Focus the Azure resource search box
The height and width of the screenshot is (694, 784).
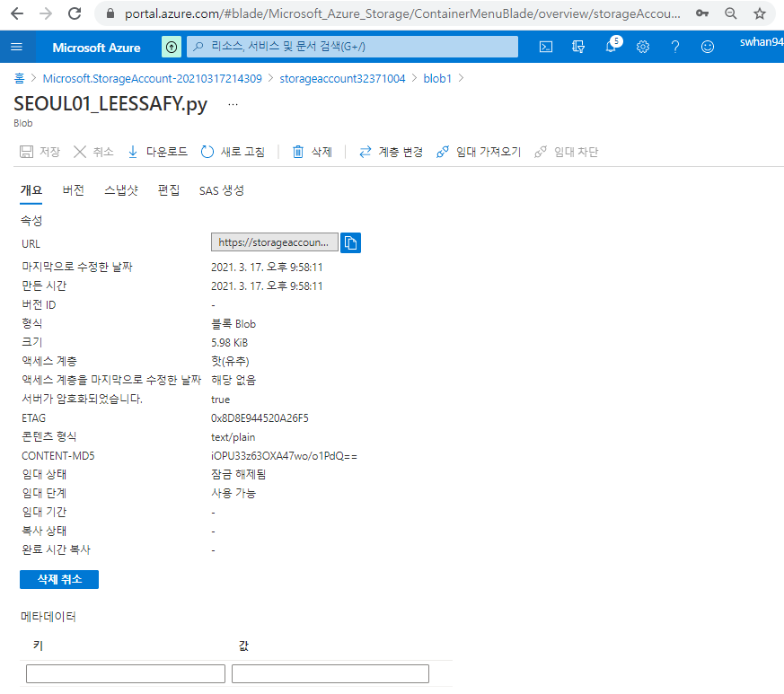(x=352, y=47)
